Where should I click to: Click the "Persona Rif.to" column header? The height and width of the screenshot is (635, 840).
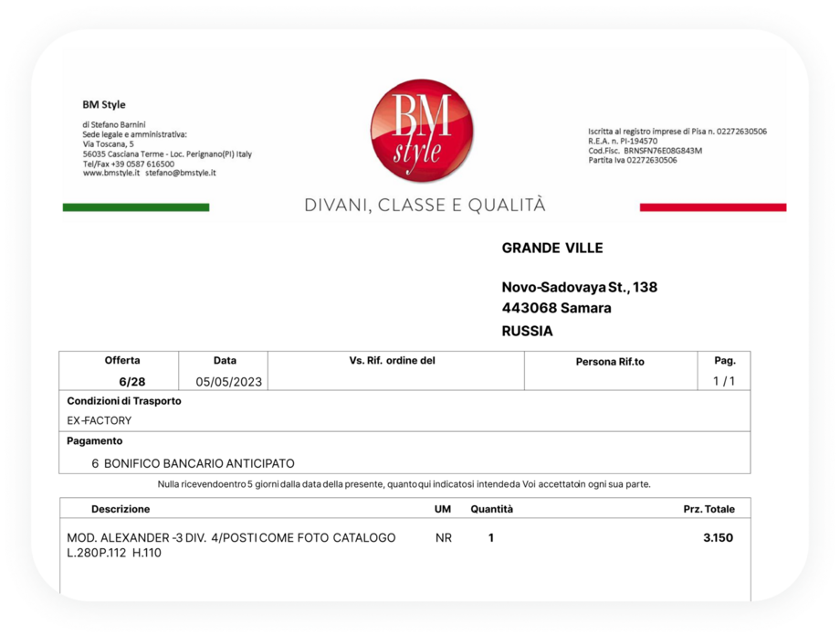click(609, 362)
